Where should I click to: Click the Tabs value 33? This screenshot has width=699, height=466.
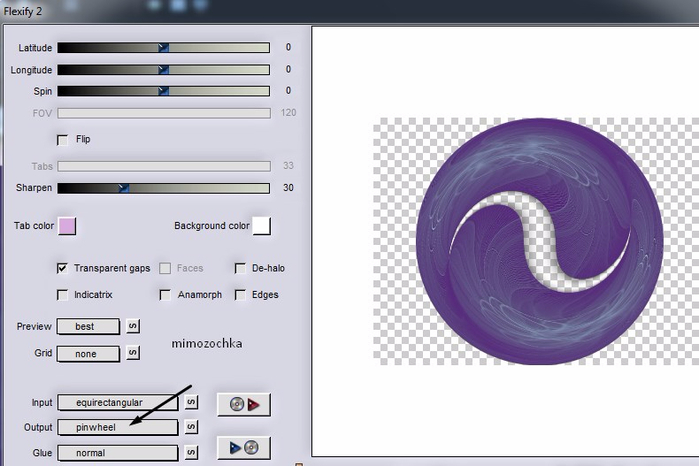coord(288,165)
